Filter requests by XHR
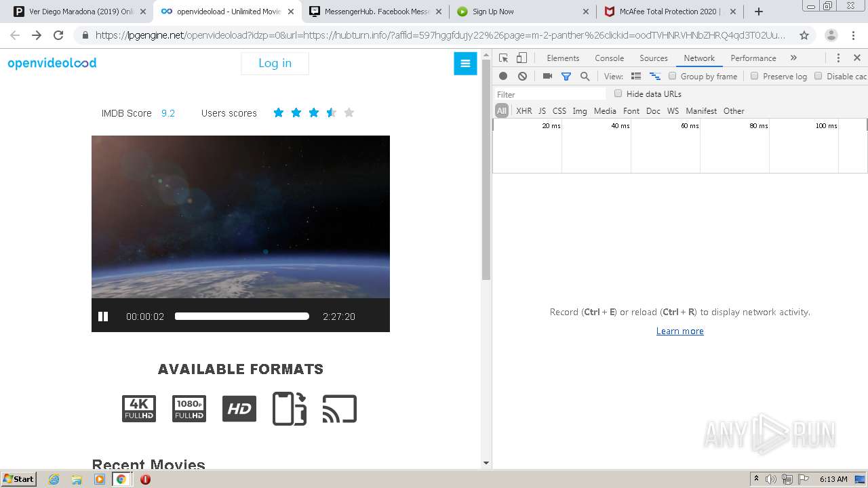Viewport: 868px width, 488px height. tap(524, 111)
